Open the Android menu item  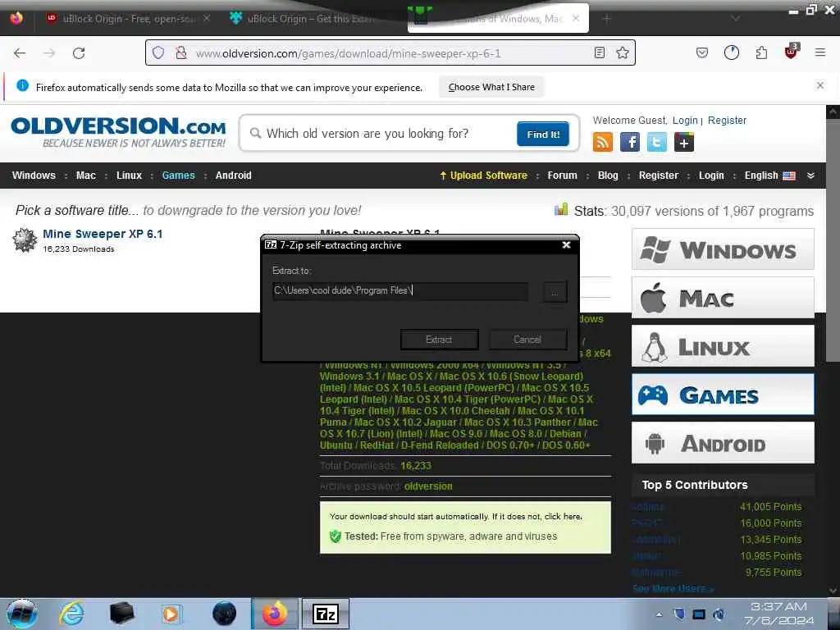(233, 176)
